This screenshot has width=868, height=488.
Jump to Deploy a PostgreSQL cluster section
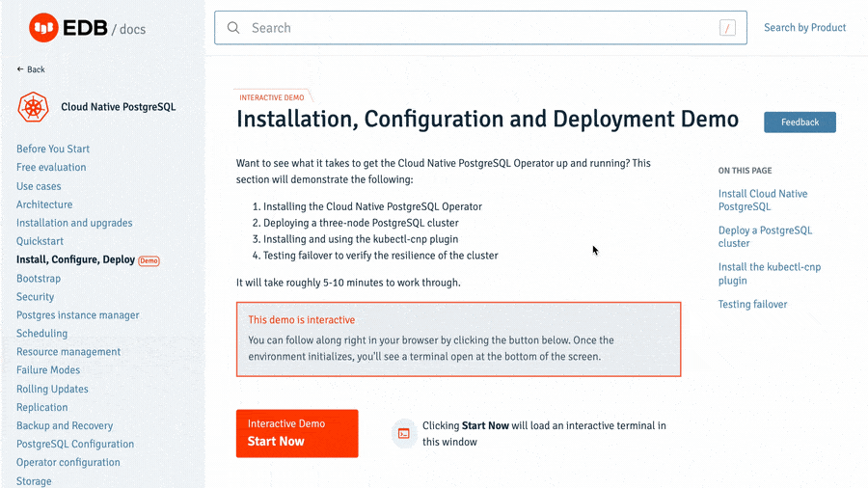765,236
